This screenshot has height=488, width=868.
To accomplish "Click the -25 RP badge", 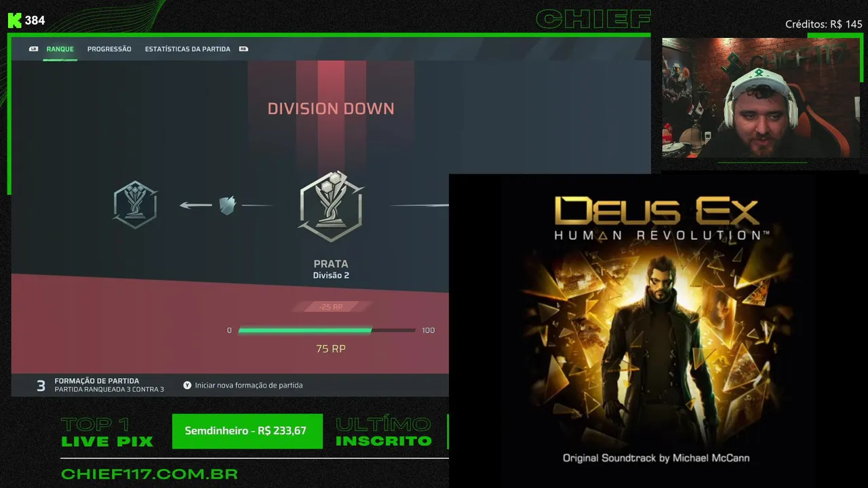I will 331,307.
